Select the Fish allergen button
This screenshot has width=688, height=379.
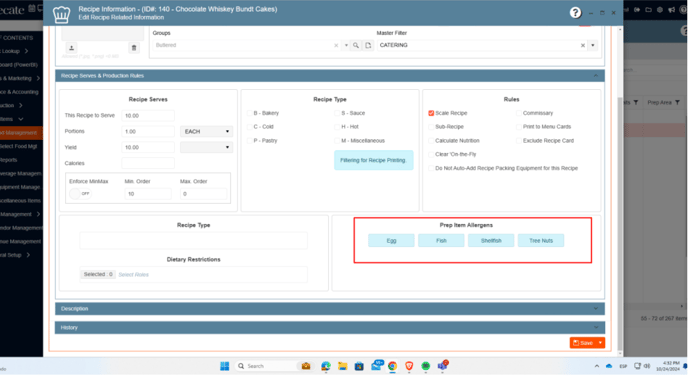pos(441,240)
